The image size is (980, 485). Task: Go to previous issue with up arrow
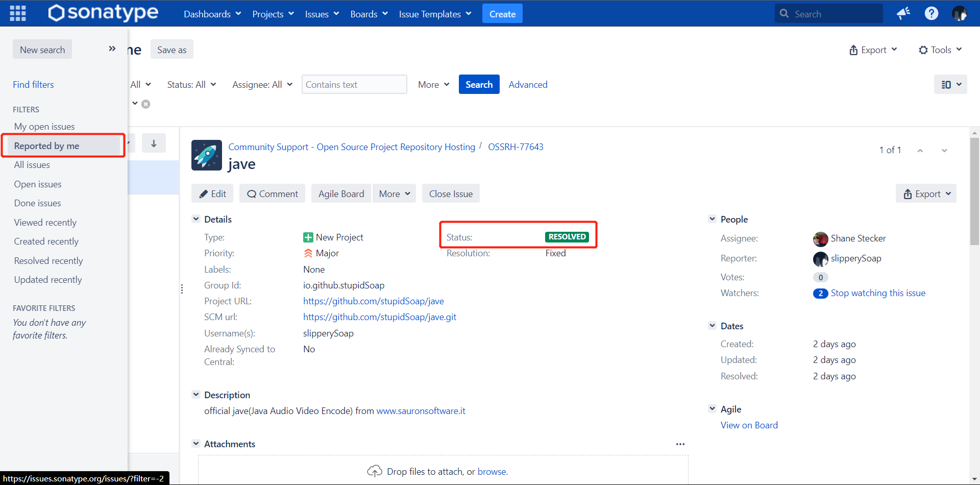click(920, 151)
